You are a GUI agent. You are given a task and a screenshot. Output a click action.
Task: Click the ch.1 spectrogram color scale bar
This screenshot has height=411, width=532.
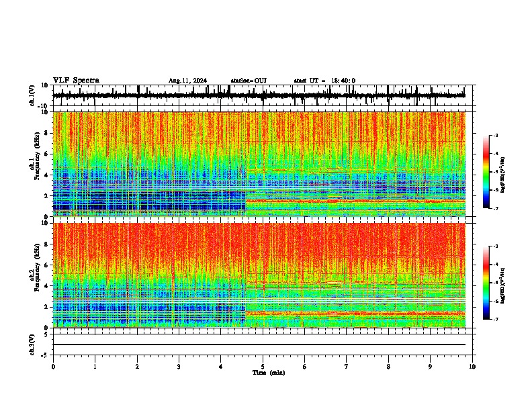point(486,172)
